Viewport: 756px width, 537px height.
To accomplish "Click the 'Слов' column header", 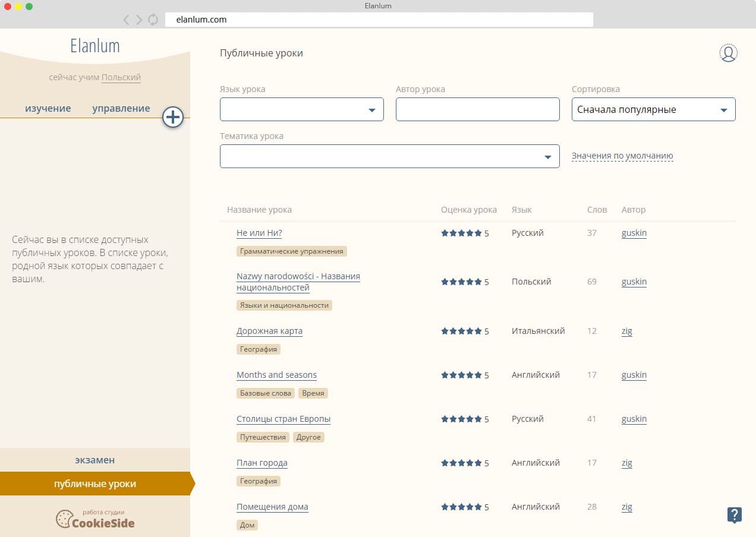I will coord(597,210).
